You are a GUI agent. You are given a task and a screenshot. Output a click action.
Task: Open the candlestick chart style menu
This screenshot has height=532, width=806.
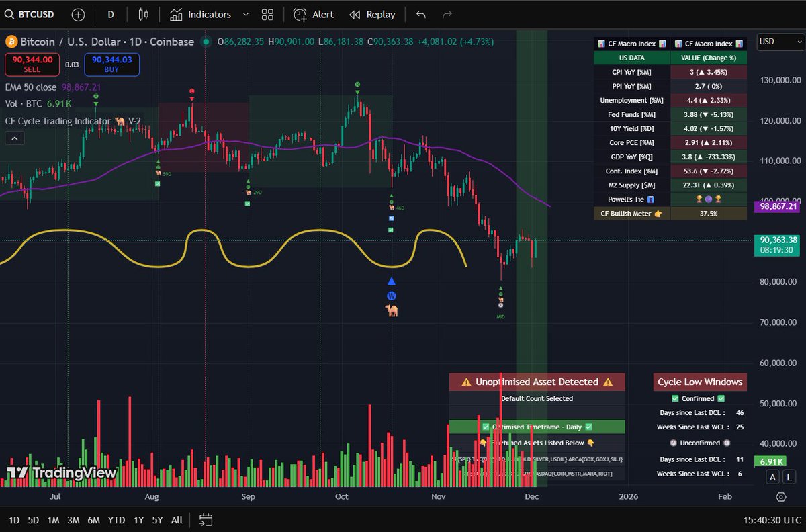coord(143,14)
